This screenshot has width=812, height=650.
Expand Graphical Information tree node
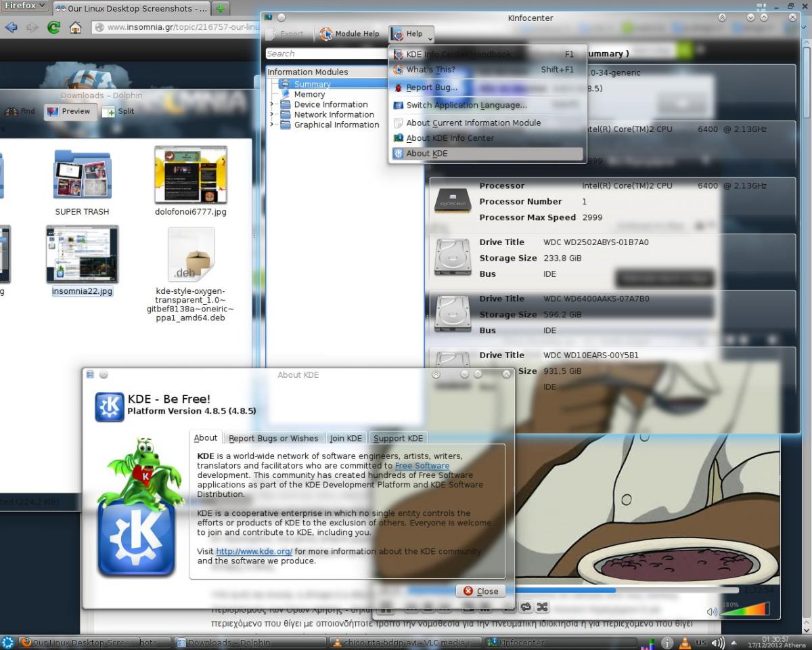(272, 125)
